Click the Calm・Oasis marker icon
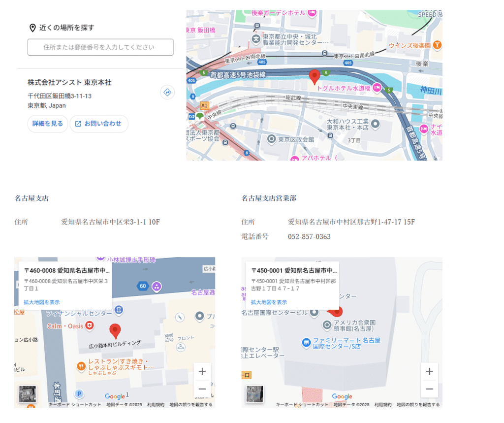The height and width of the screenshot is (423, 504). coord(90,325)
